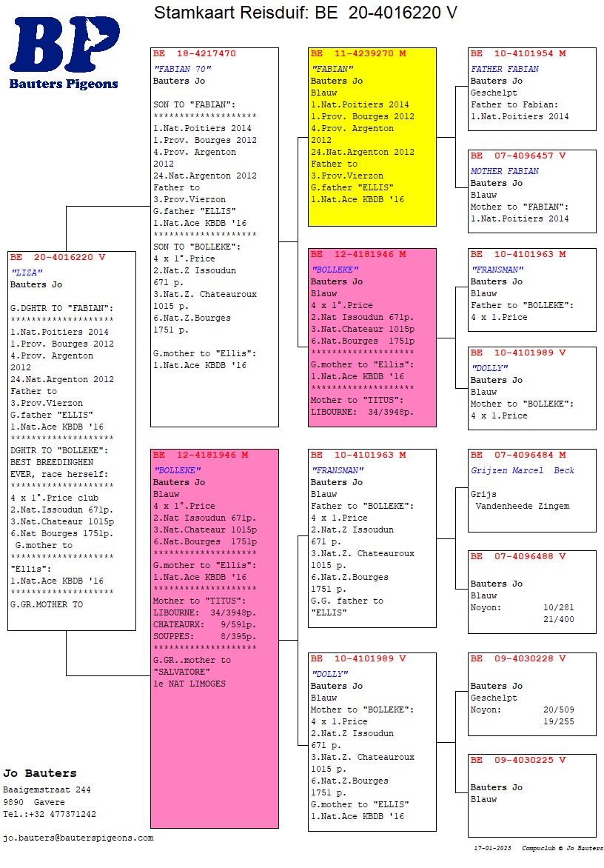Open the "MOTHER FABIAN" entry name
This screenshot has height=868, width=604.
pos(505,171)
